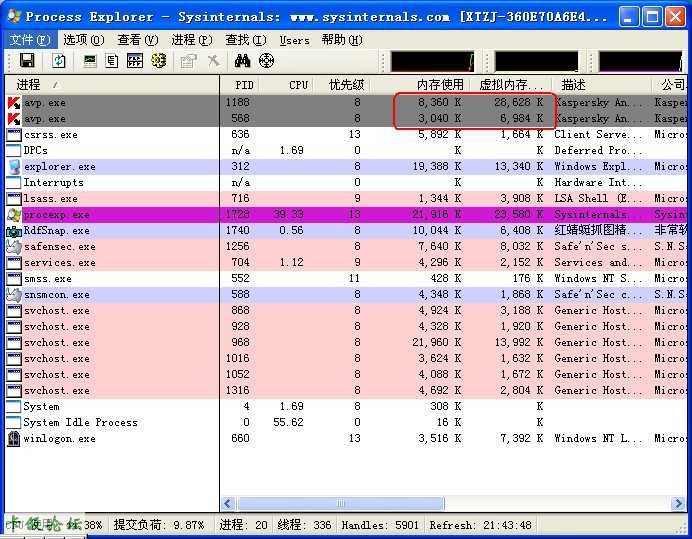Select the Interrupts process row
The height and width of the screenshot is (539, 692).
pos(346,183)
